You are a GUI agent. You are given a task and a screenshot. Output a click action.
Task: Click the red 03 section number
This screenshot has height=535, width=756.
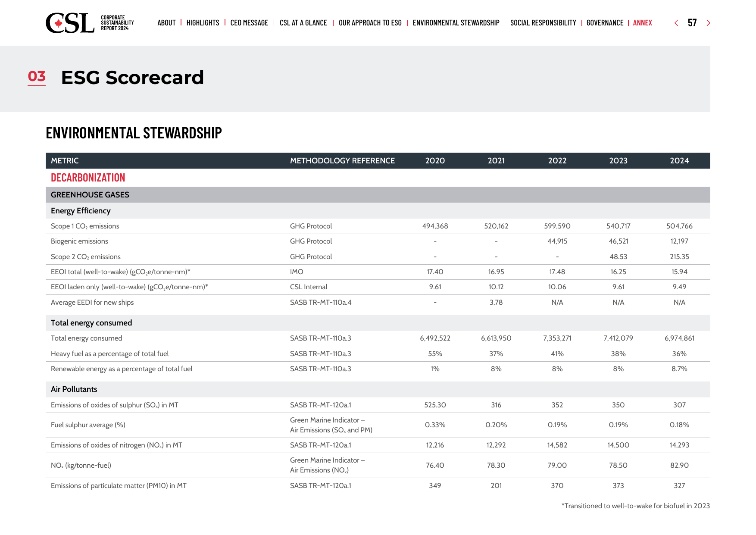[37, 77]
